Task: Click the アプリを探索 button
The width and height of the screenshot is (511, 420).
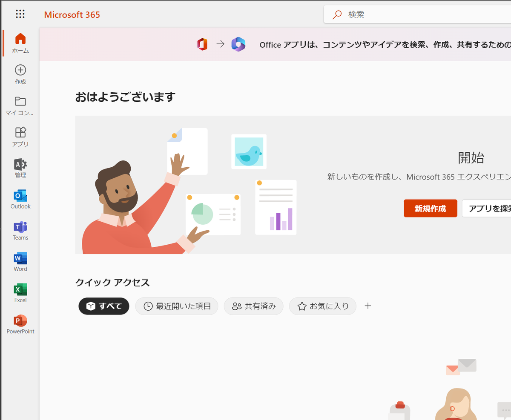Action: pos(487,209)
